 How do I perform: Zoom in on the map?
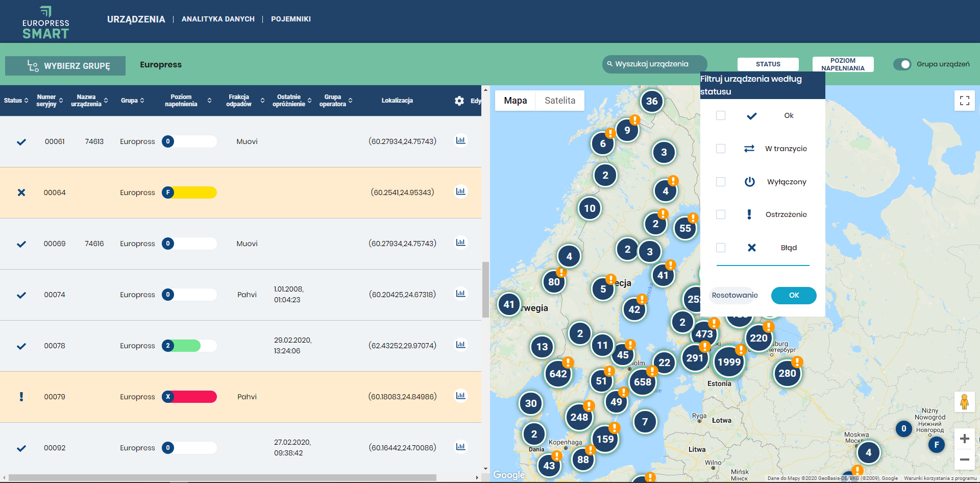pyautogui.click(x=964, y=439)
